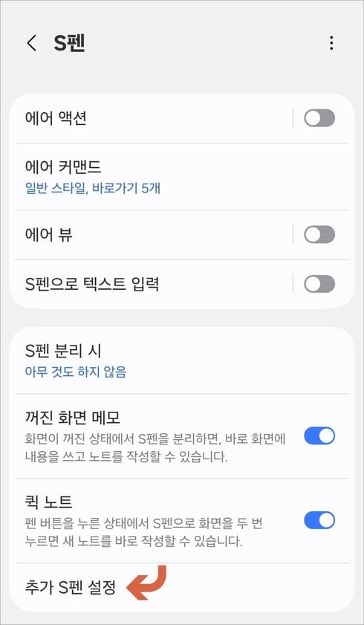
Task: Tap the 에어 뷰 label text
Action: tap(48, 234)
